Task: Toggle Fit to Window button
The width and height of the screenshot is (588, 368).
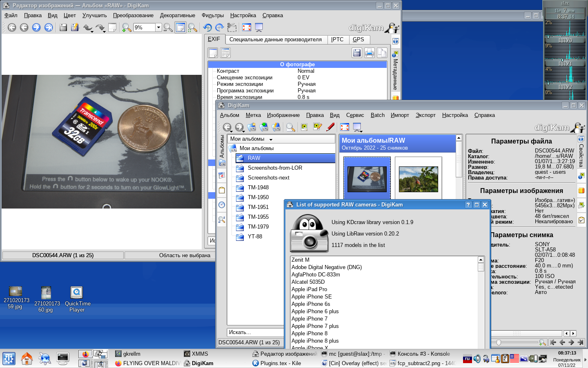Action: (180, 27)
